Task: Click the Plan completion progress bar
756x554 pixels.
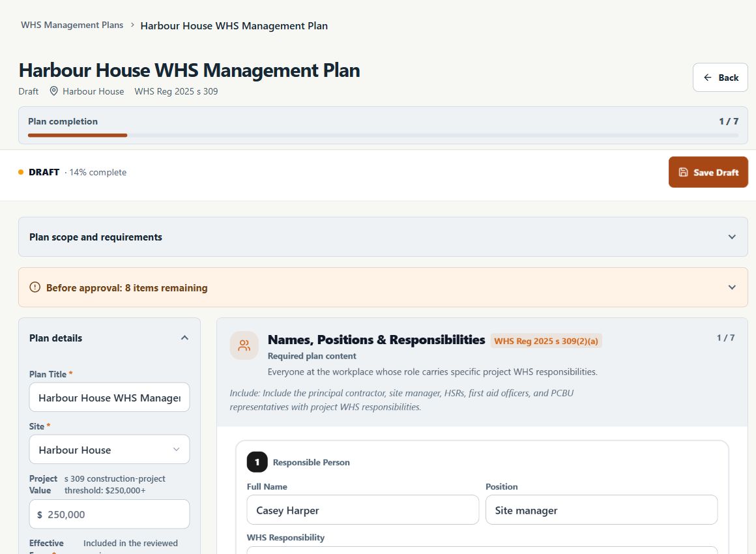Action: point(383,136)
